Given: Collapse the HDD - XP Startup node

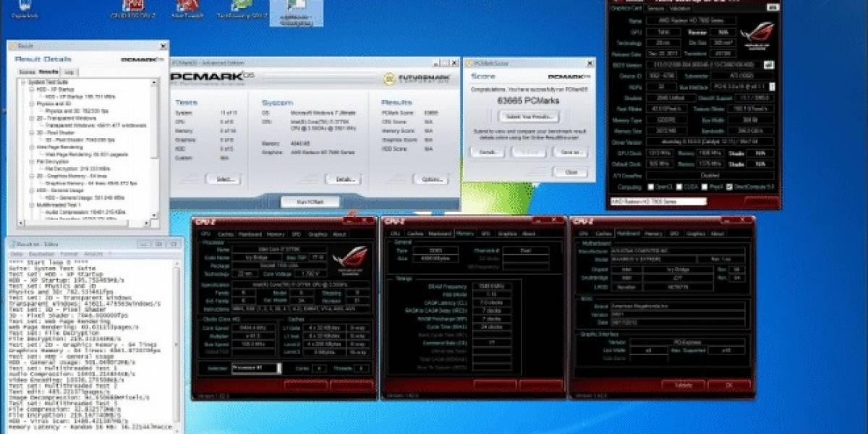Looking at the screenshot, I should (30, 90).
